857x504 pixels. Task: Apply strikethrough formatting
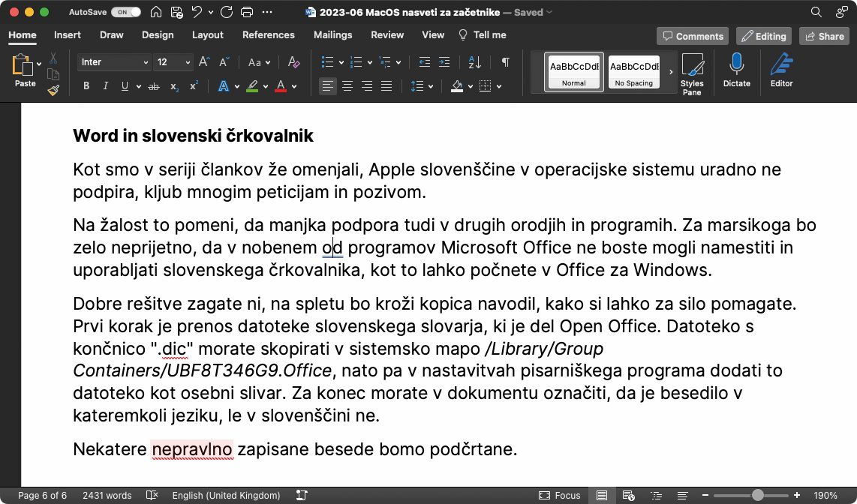[x=154, y=86]
